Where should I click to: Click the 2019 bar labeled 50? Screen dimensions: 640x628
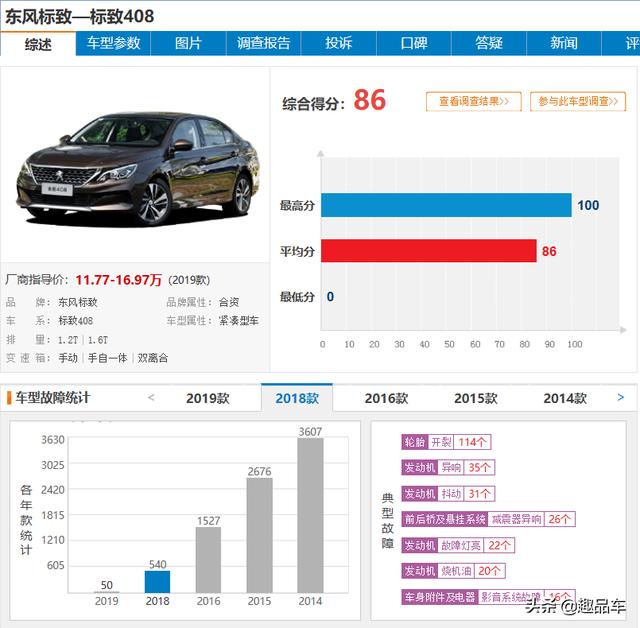(107, 591)
